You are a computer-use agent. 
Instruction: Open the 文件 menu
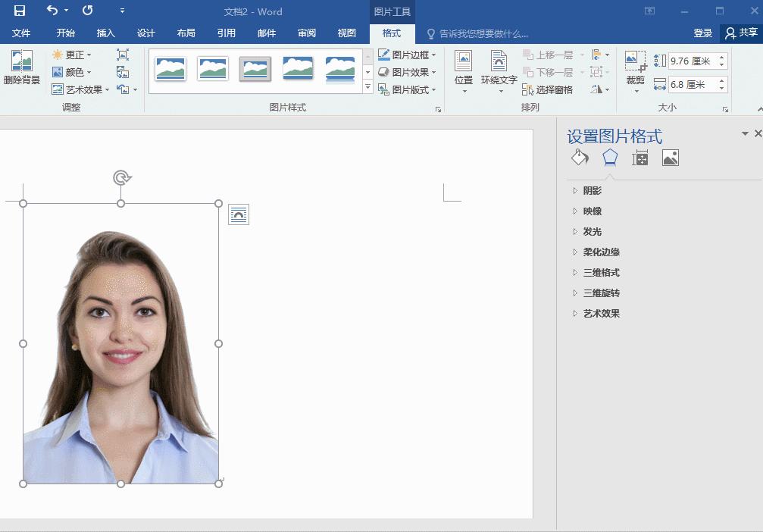point(22,33)
